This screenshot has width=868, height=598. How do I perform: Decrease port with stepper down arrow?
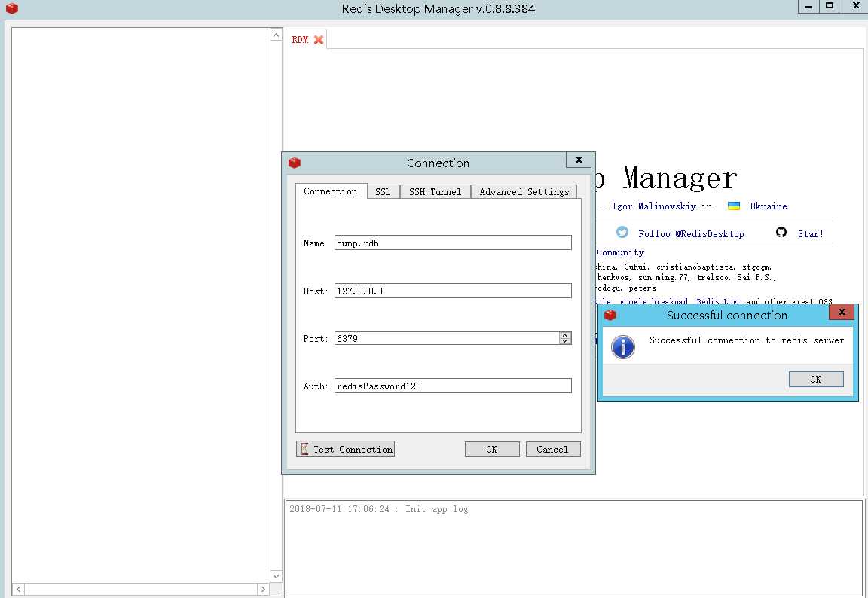pos(565,341)
